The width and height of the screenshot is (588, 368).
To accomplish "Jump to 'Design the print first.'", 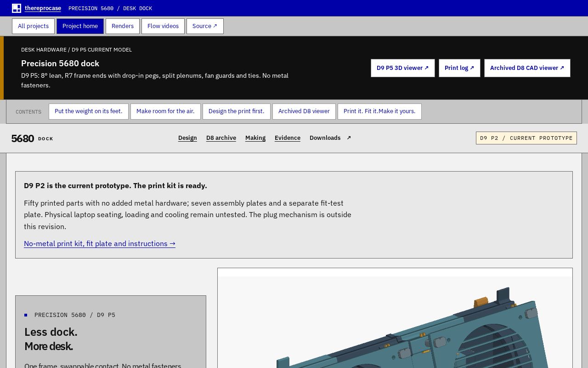I will coord(237,111).
